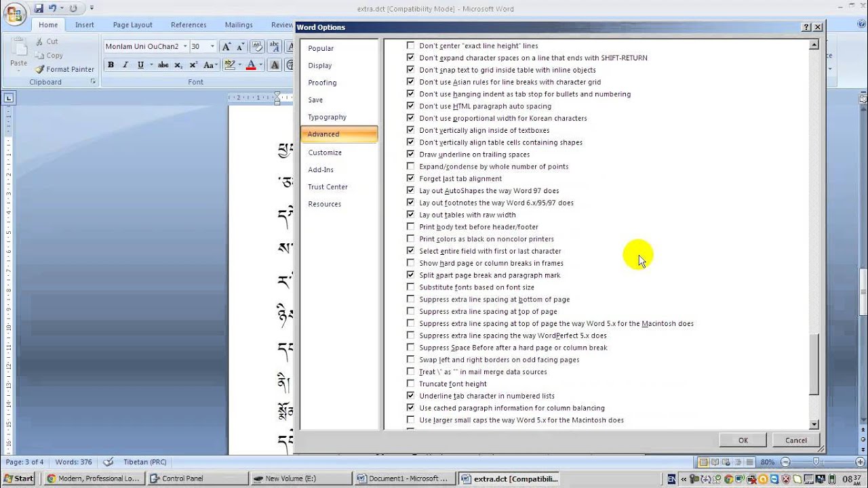The image size is (868, 488).
Task: Apply Superscript formatting
Action: tap(193, 65)
